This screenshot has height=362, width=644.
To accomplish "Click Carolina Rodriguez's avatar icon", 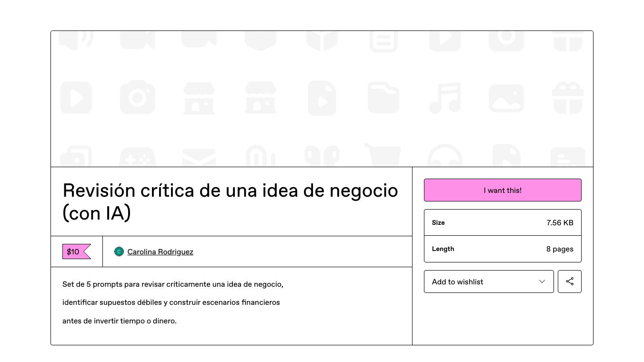I will click(x=119, y=251).
